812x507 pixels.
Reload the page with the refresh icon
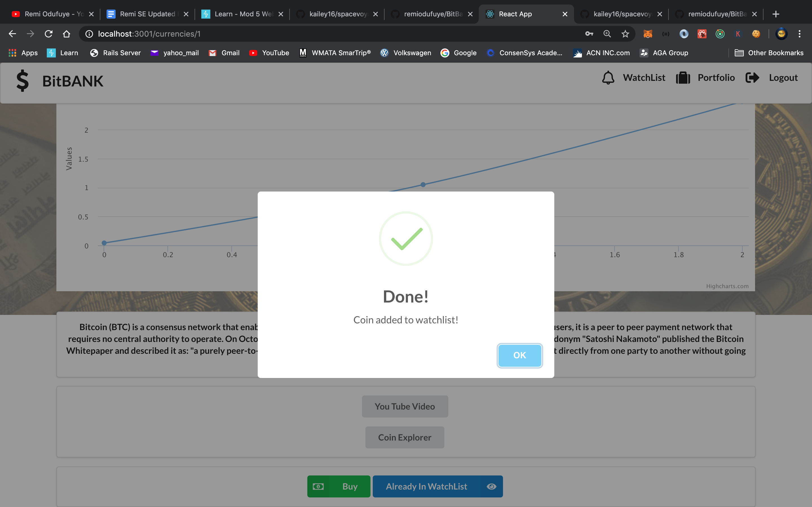[x=49, y=34]
